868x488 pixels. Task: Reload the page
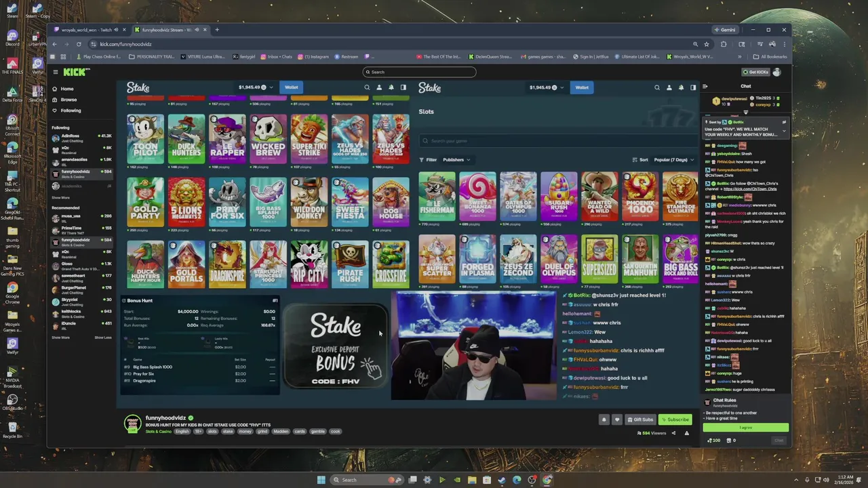click(79, 44)
